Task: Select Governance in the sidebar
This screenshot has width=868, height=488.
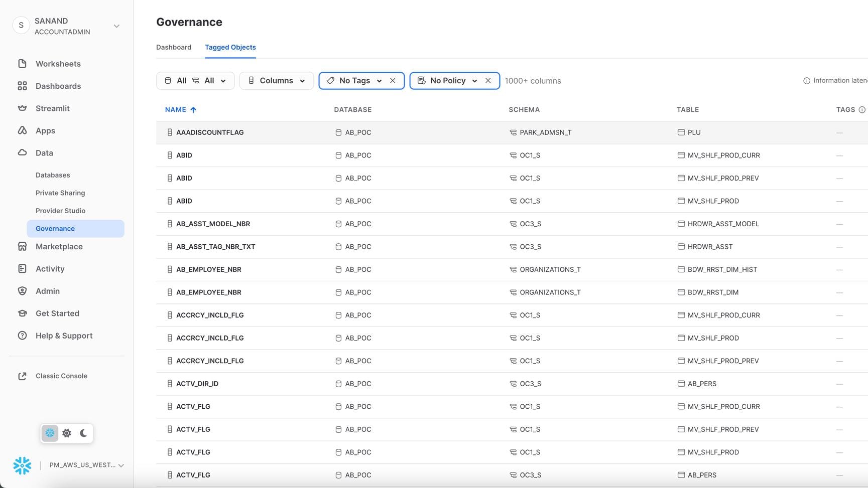Action: click(75, 229)
